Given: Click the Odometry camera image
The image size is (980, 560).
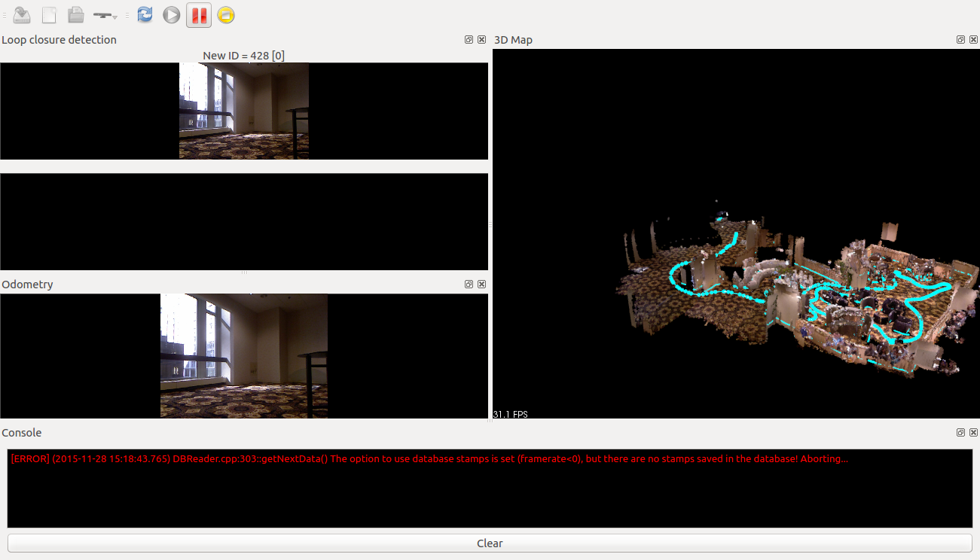Looking at the screenshot, I should [x=244, y=355].
